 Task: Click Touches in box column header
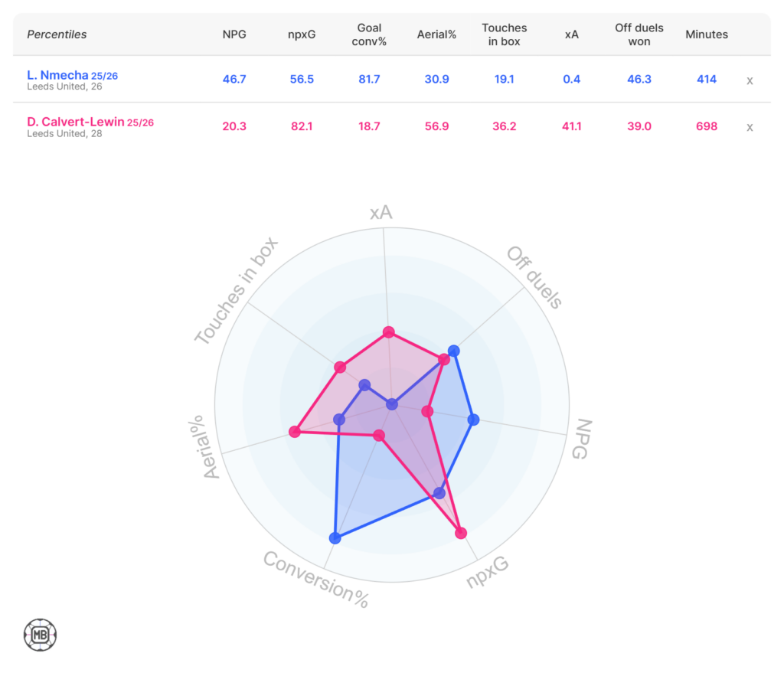click(504, 34)
